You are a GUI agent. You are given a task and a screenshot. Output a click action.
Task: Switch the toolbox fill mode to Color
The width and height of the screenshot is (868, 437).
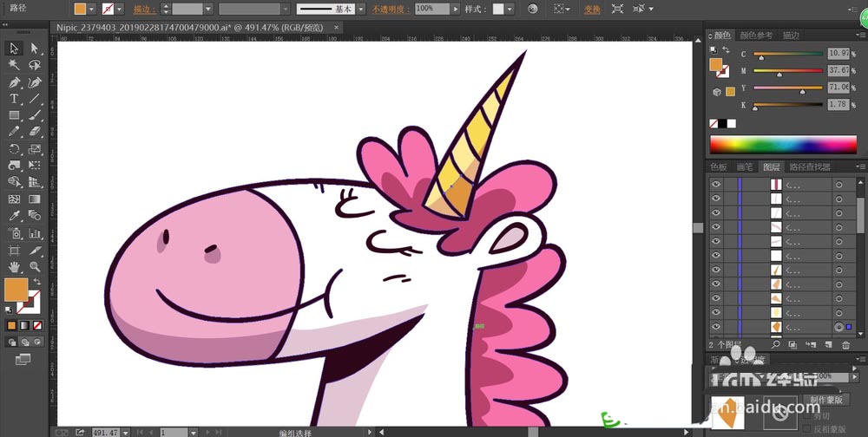tap(11, 325)
